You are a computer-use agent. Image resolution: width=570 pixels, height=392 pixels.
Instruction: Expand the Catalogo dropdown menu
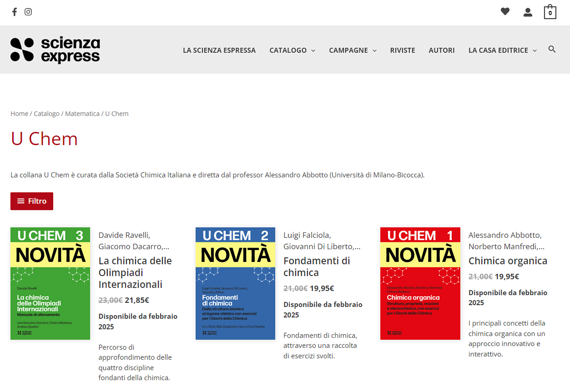pyautogui.click(x=292, y=50)
